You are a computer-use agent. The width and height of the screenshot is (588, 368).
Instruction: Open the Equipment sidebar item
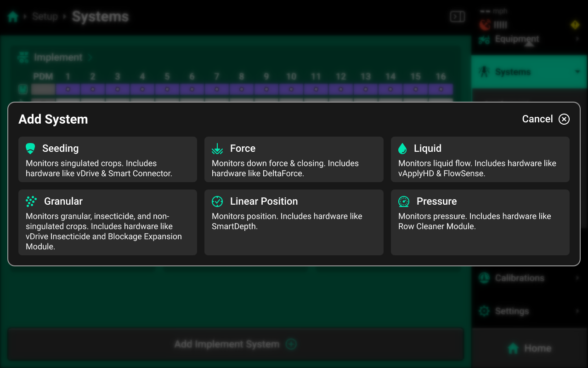[517, 40]
